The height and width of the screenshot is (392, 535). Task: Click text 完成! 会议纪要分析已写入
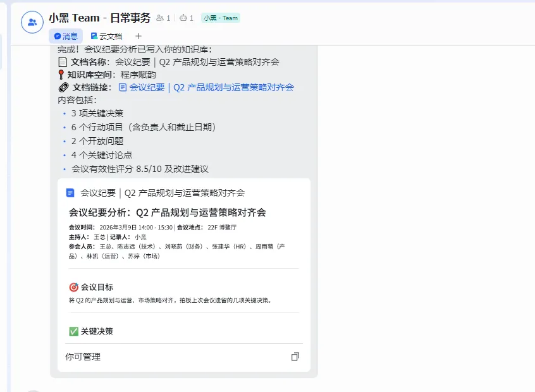click(x=135, y=50)
